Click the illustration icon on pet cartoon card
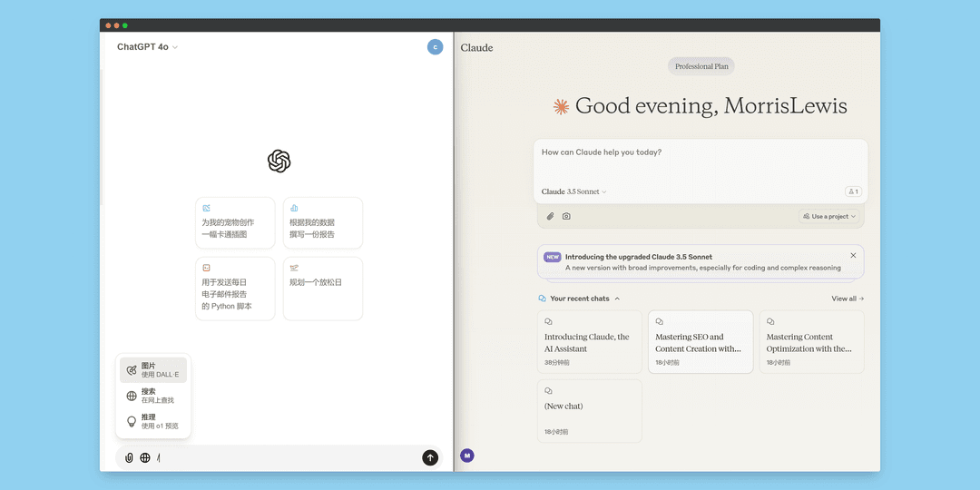Screen dimensions: 980x490 (206, 208)
